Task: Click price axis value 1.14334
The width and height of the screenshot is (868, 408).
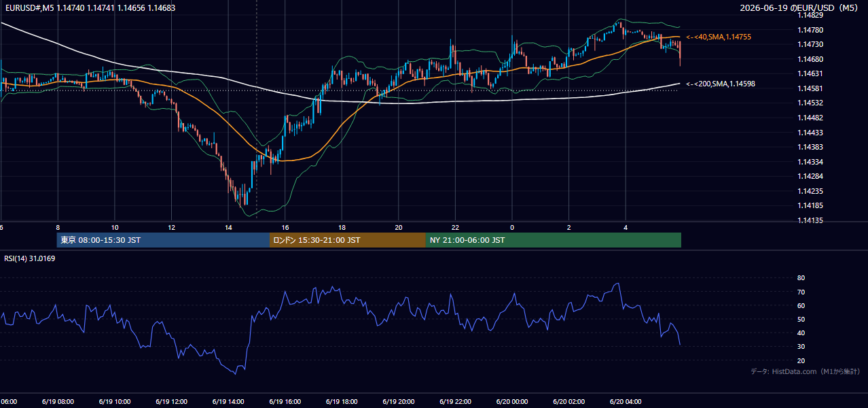Action: [x=810, y=162]
